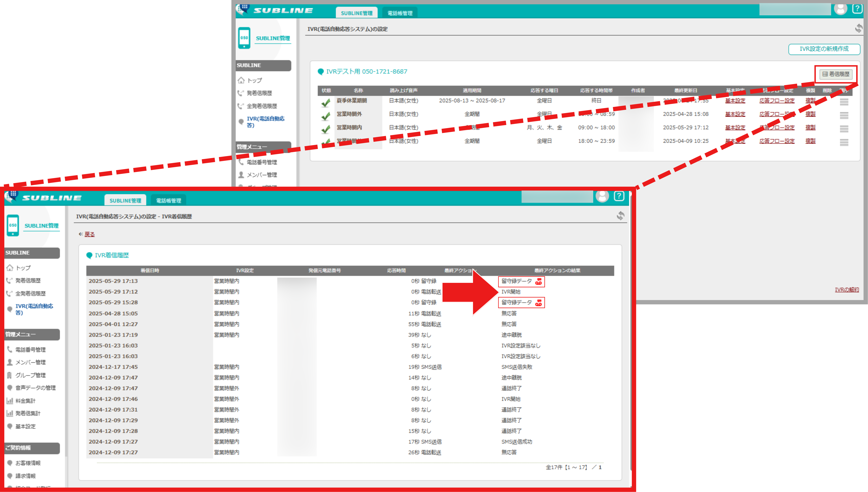
Task: Open voicemail recording icon for 2025-05-29 17:13 call
Action: click(538, 281)
